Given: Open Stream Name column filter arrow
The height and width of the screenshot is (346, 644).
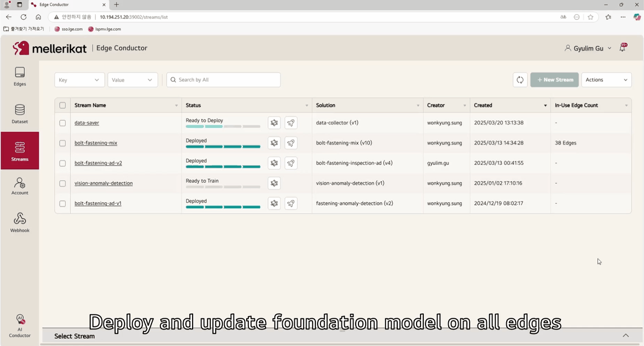Looking at the screenshot, I should 176,106.
